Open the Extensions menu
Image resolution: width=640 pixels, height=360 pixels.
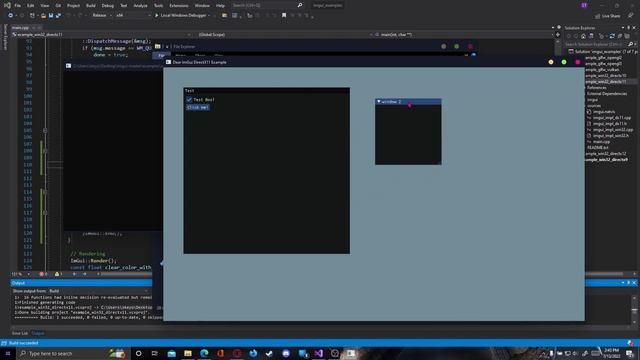179,6
